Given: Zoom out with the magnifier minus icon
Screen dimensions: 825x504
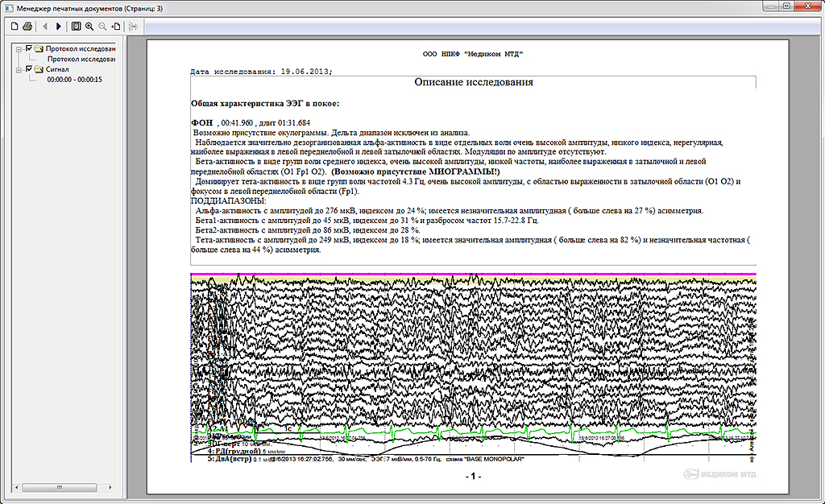Looking at the screenshot, I should pos(102,26).
